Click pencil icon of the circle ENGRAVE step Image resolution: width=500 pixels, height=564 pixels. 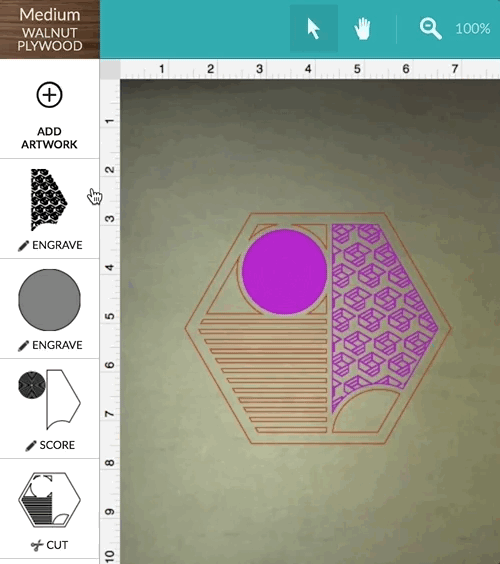coord(23,346)
